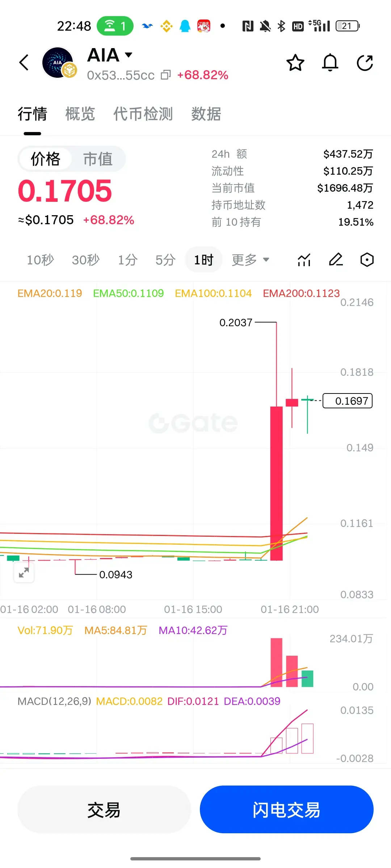This screenshot has height=868, width=391.
Task: Click the 0.1697 current price marker
Action: coord(348,401)
